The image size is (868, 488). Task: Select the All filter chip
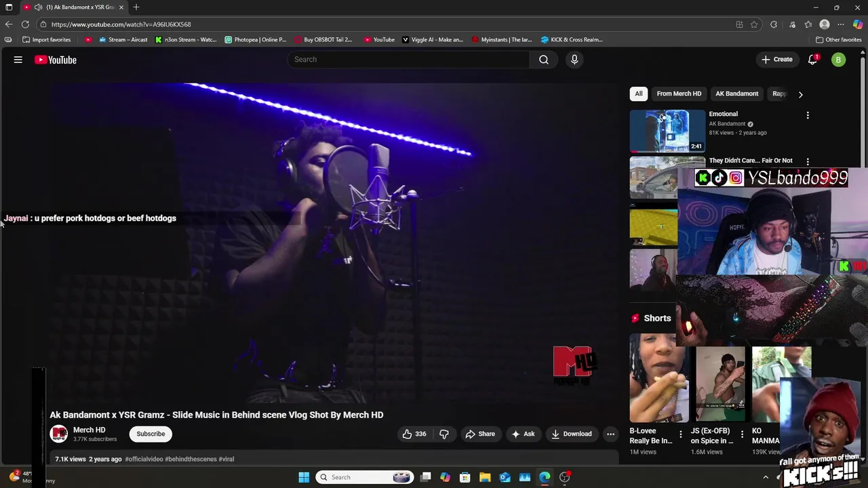tap(638, 94)
